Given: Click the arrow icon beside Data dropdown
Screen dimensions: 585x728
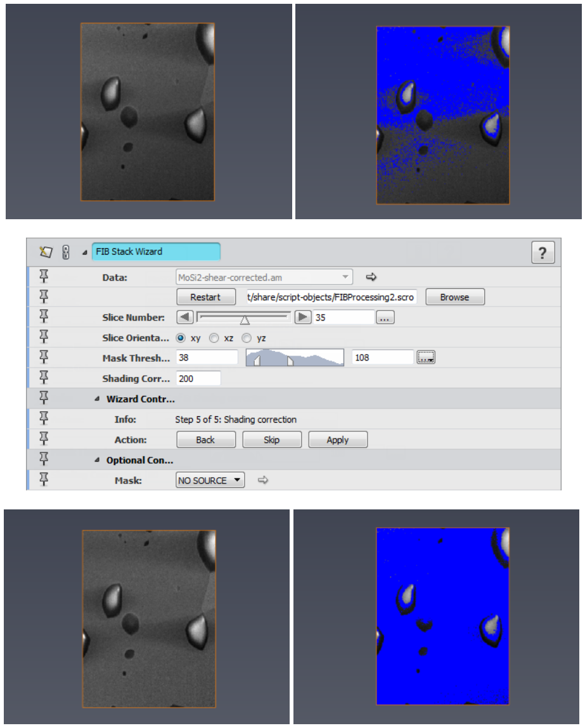Looking at the screenshot, I should point(371,277).
